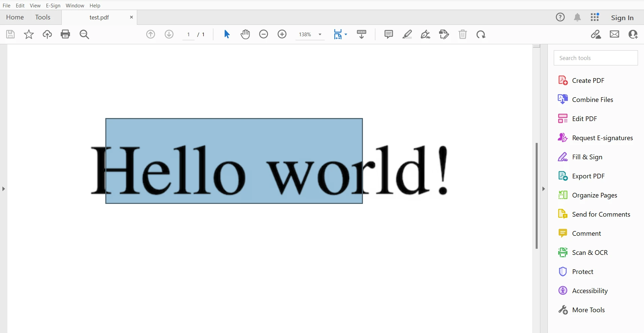Click the vertical scrollbar thumb
Screen dimensions: 644x333
pyautogui.click(x=537, y=196)
